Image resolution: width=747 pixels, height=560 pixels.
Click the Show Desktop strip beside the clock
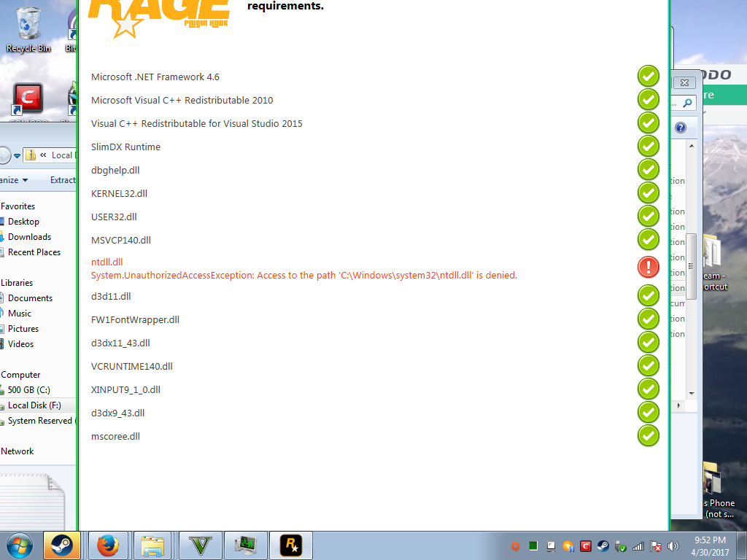pos(742,545)
